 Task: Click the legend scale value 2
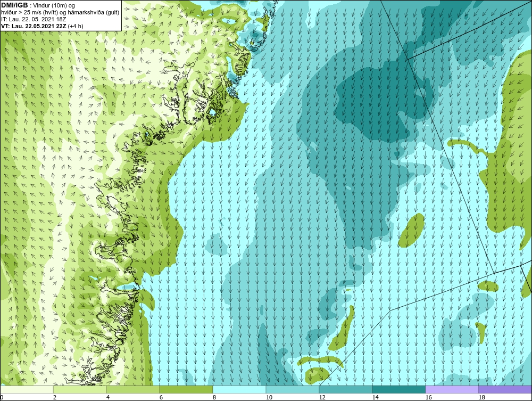[x=55, y=397]
